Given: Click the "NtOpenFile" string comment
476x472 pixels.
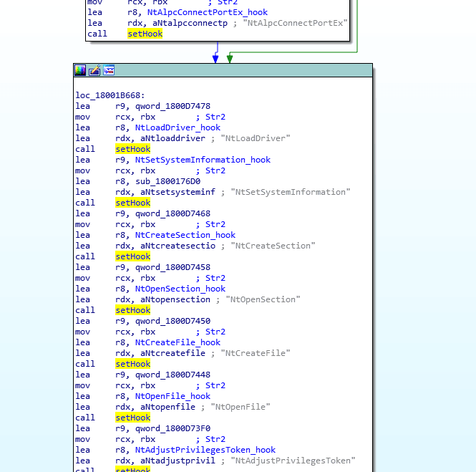Looking at the screenshot, I should pos(241,407).
